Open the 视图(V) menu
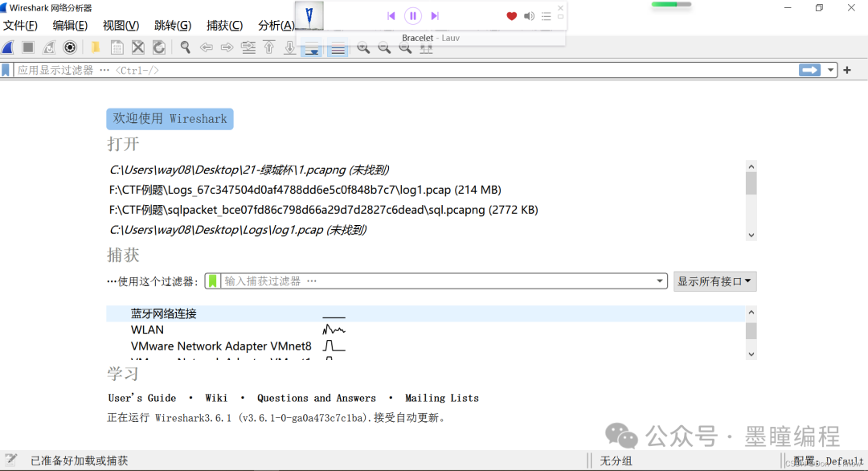Screen dimensions: 868x471 [121, 26]
